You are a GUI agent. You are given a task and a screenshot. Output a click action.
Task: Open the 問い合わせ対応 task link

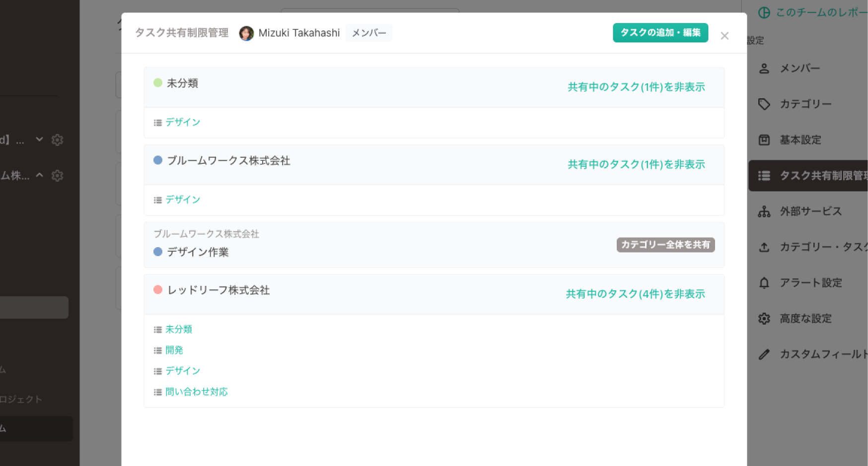click(196, 392)
